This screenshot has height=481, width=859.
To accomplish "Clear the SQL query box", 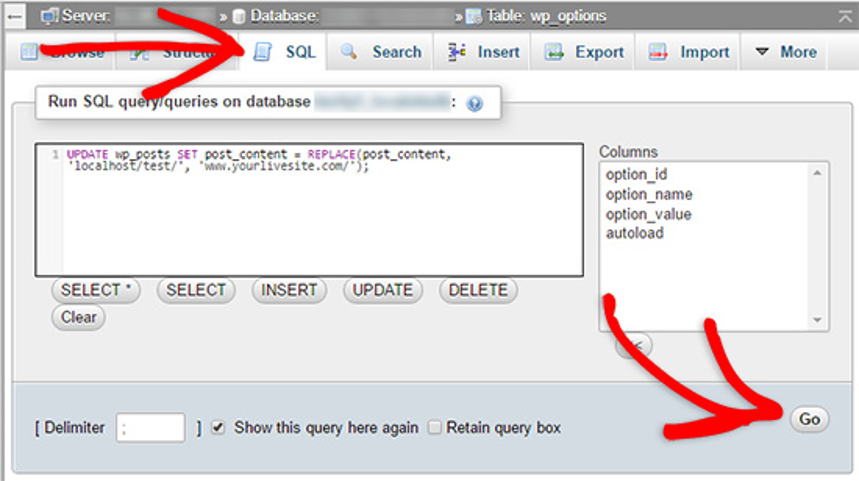I will [78, 317].
